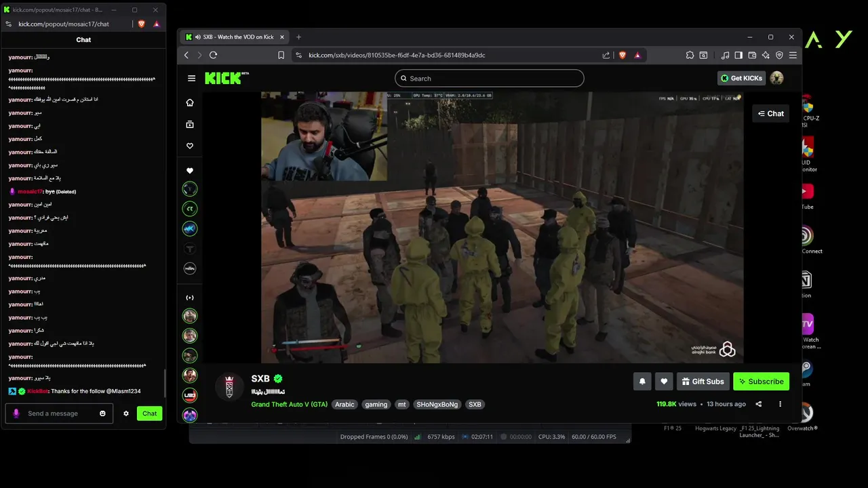Click the green Chat send button

[x=149, y=413]
